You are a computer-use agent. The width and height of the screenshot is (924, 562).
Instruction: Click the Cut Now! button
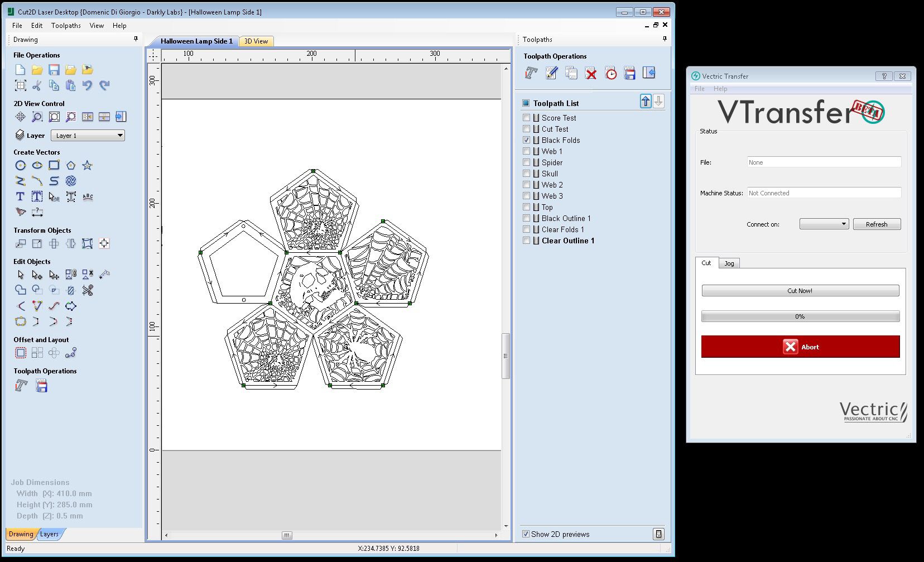pos(800,291)
